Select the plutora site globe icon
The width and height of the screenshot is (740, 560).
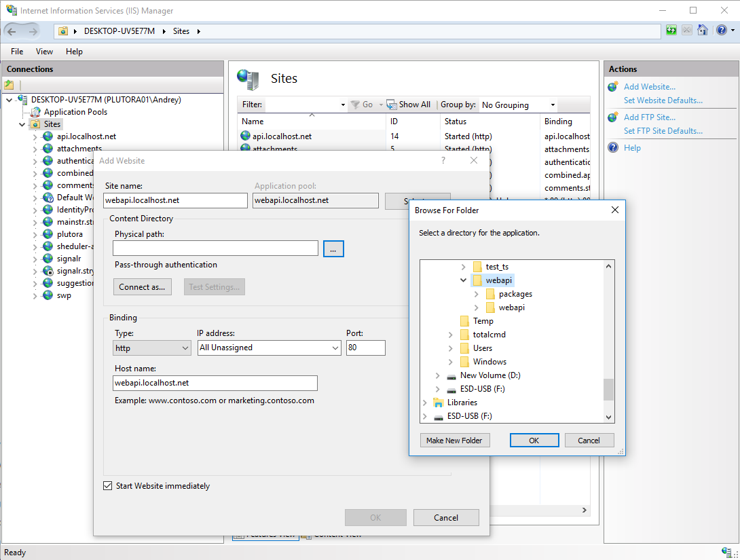[48, 234]
